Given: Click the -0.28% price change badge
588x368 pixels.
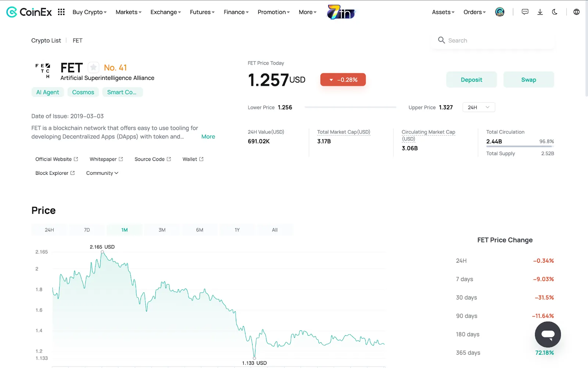Looking at the screenshot, I should (x=343, y=79).
